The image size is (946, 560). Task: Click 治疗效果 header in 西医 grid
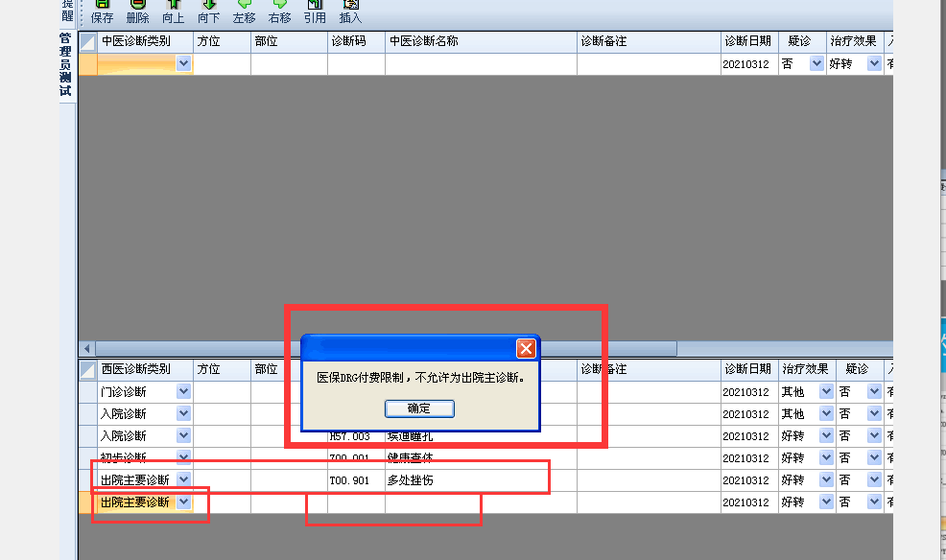pyautogui.click(x=807, y=369)
